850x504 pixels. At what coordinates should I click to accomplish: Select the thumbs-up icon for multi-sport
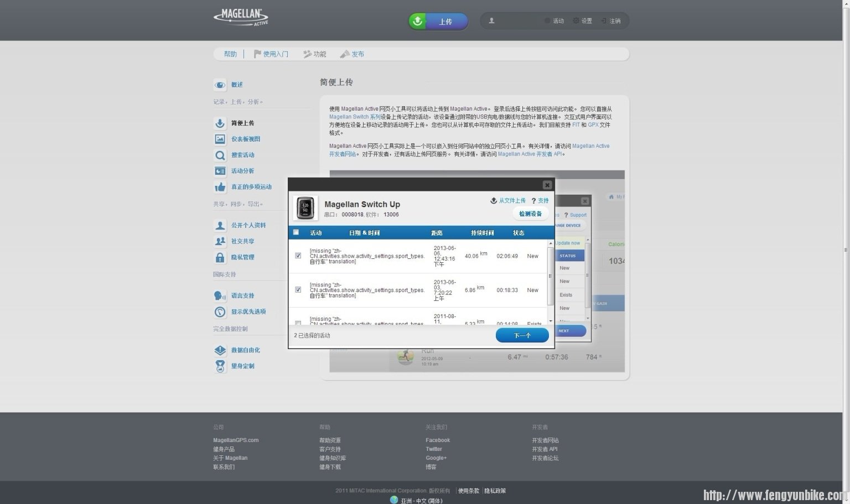[220, 187]
